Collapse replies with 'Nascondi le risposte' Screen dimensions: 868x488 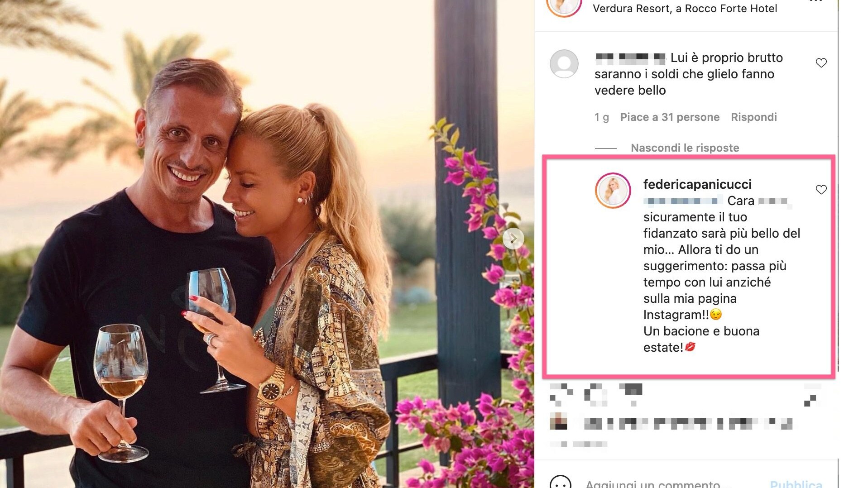685,148
